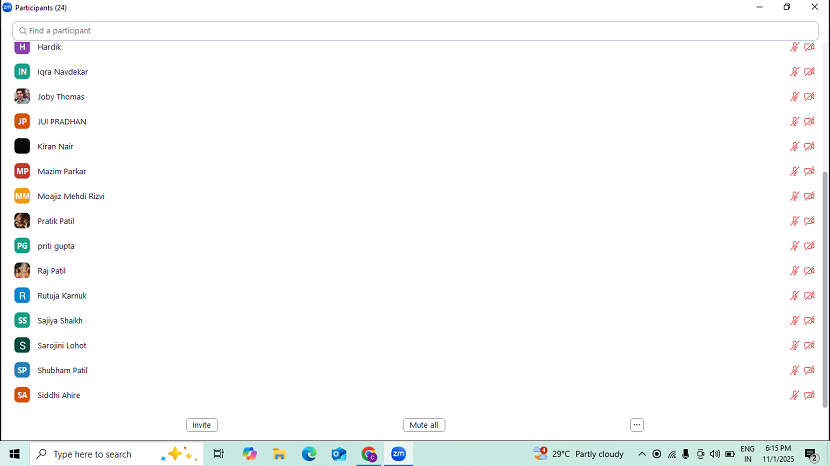830x466 pixels.
Task: Toggle Sajiya Shaikh's video status icon
Action: coord(809,321)
